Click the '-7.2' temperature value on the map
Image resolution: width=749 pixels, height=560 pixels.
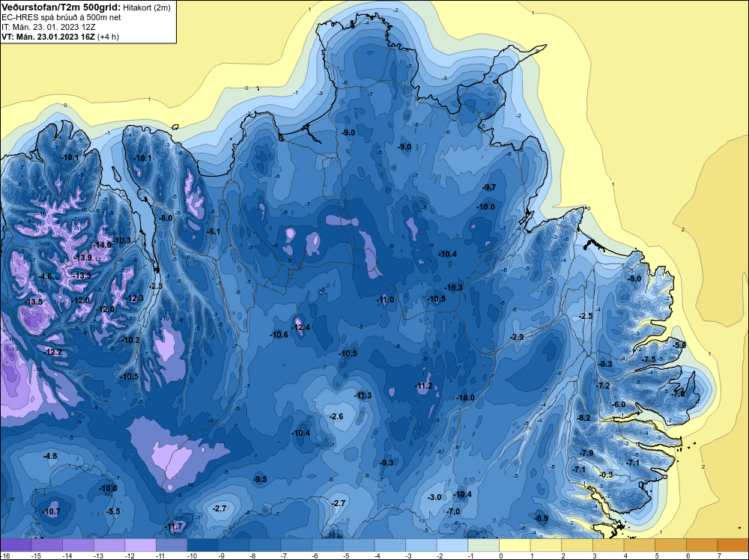click(x=603, y=386)
